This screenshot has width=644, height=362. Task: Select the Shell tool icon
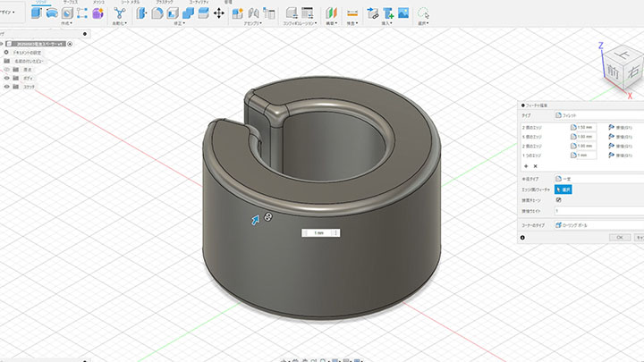(173, 13)
